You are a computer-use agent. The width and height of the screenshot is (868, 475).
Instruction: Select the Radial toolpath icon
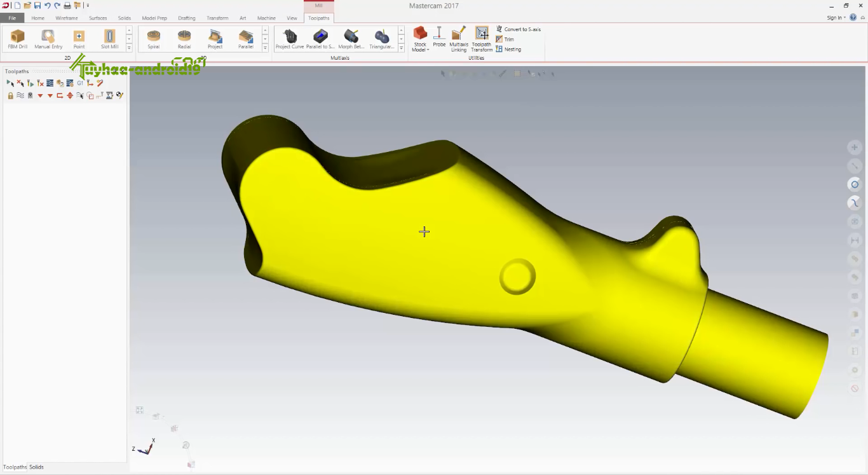coord(184,39)
